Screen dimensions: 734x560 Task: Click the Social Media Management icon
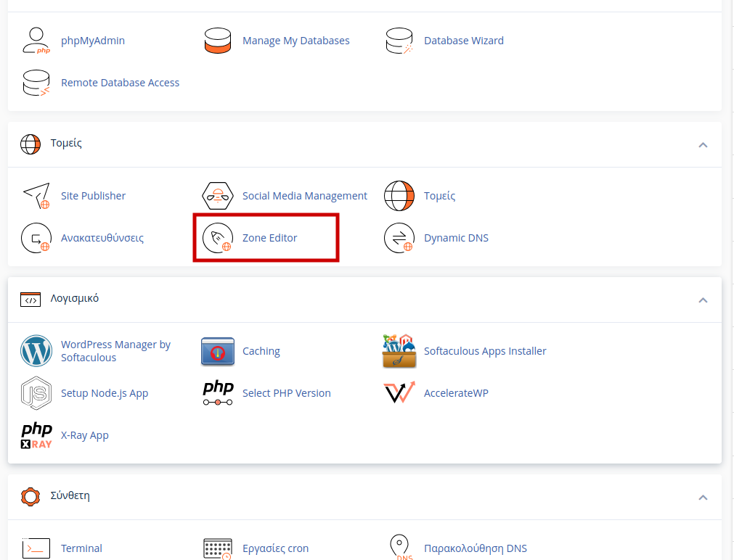[x=217, y=196]
